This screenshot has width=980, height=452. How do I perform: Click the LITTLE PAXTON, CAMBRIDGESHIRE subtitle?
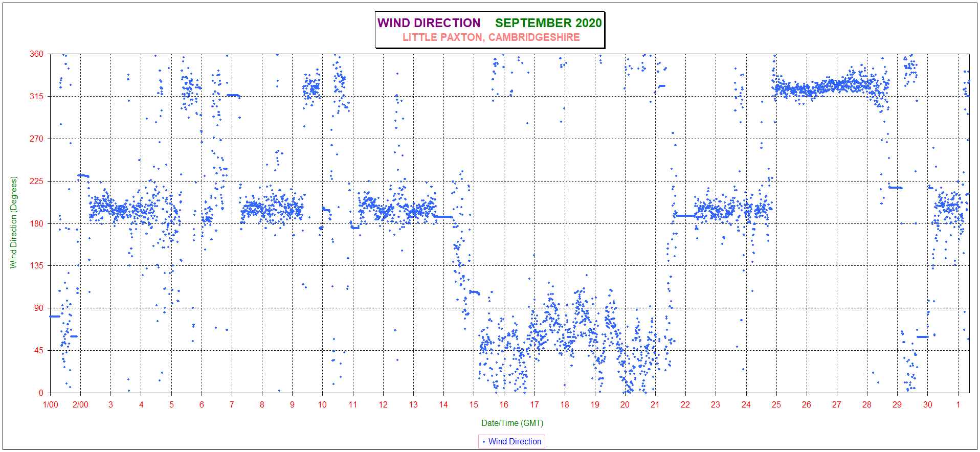(491, 37)
